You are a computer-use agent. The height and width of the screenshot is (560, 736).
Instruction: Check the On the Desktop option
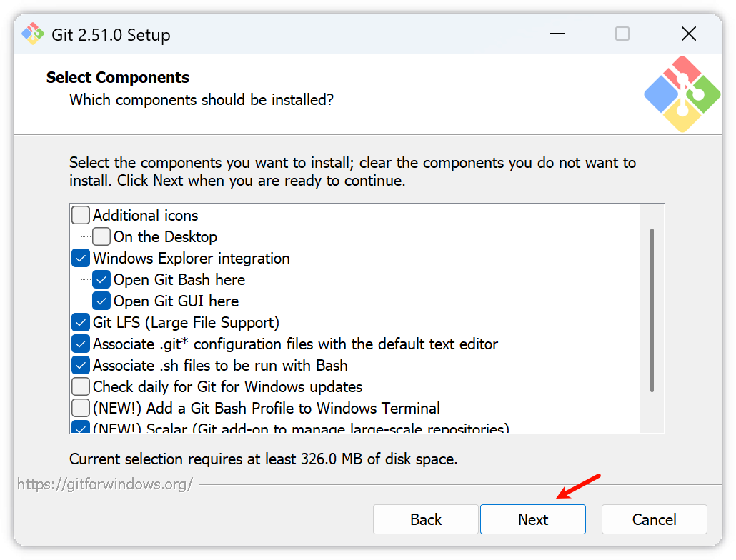[102, 236]
